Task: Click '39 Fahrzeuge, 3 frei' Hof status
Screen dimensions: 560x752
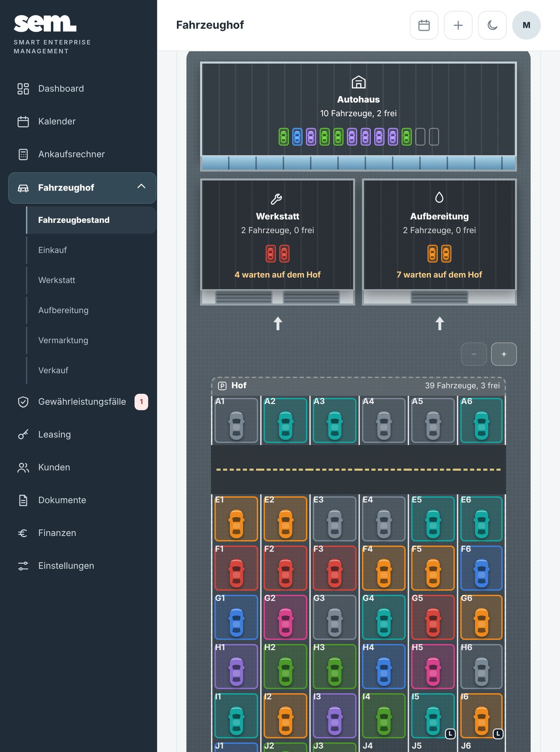Action: click(x=462, y=386)
